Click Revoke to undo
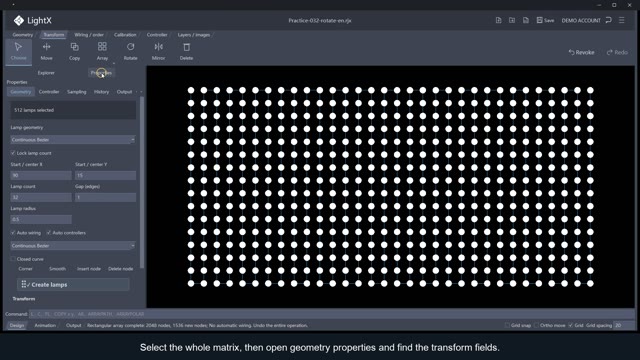This screenshot has height=360, width=640. pyautogui.click(x=581, y=52)
